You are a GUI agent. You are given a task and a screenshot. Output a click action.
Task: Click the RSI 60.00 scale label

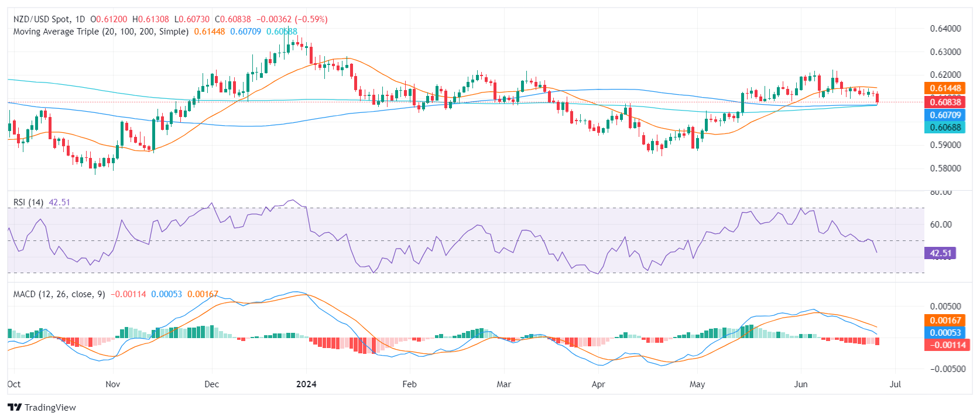tap(940, 225)
